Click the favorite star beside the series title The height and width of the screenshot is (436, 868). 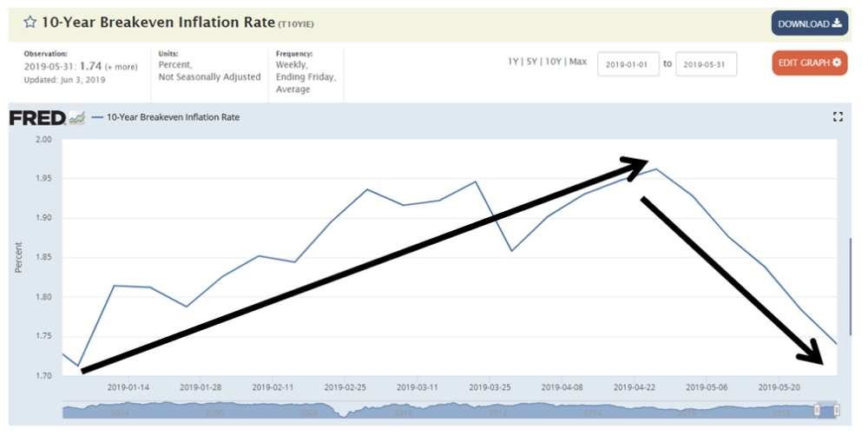[30, 23]
